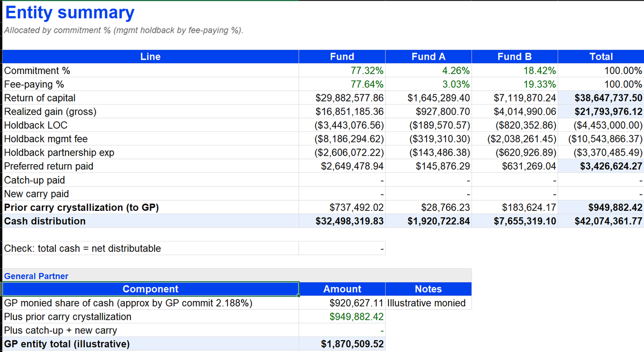
Task: Select the cell showing ($3,443,076.56)
Action: click(342, 126)
